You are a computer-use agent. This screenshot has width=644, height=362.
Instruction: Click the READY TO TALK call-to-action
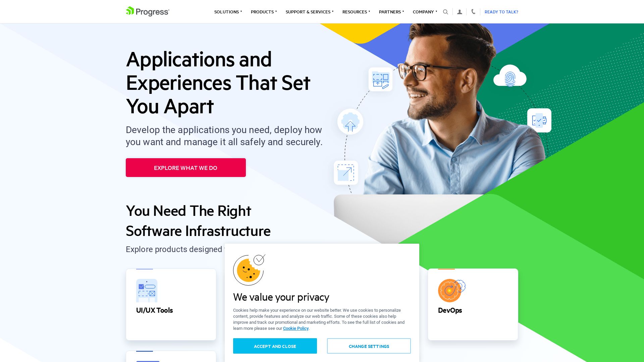pos(501,11)
